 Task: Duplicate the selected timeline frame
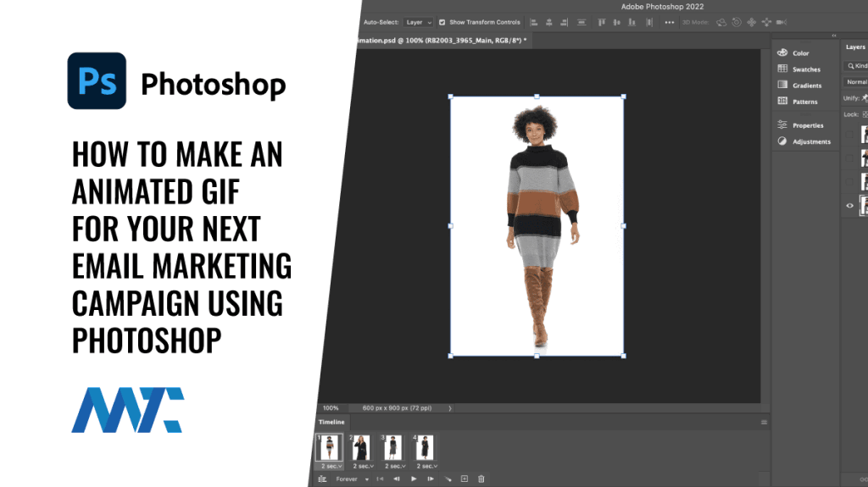coord(465,479)
